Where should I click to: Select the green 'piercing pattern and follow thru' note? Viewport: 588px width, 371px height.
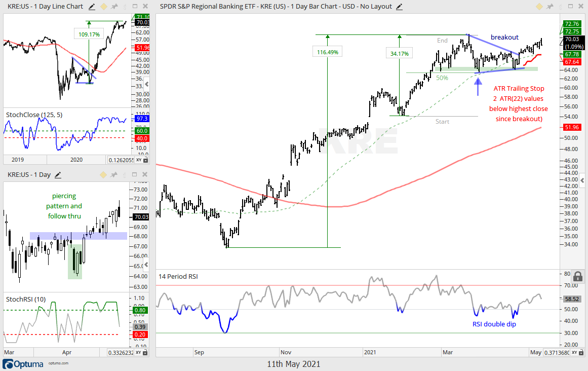(64, 206)
